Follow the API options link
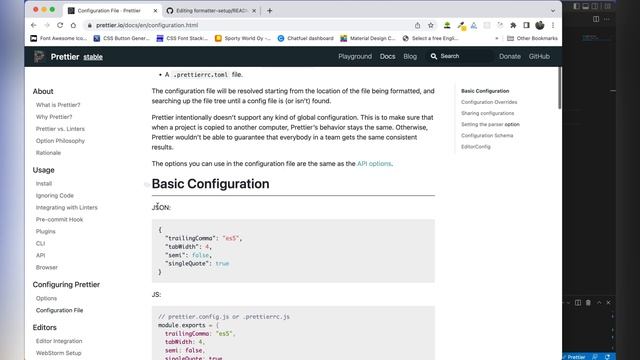The height and width of the screenshot is (360, 640). coord(374,164)
